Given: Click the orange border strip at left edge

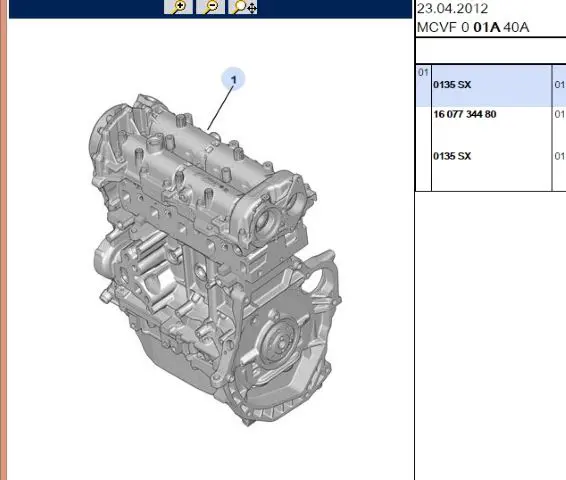Looking at the screenshot, I should tap(3, 240).
